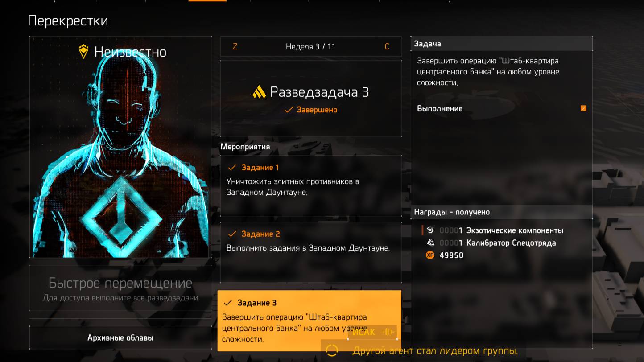Click the 'Завершено' status text

tap(317, 110)
